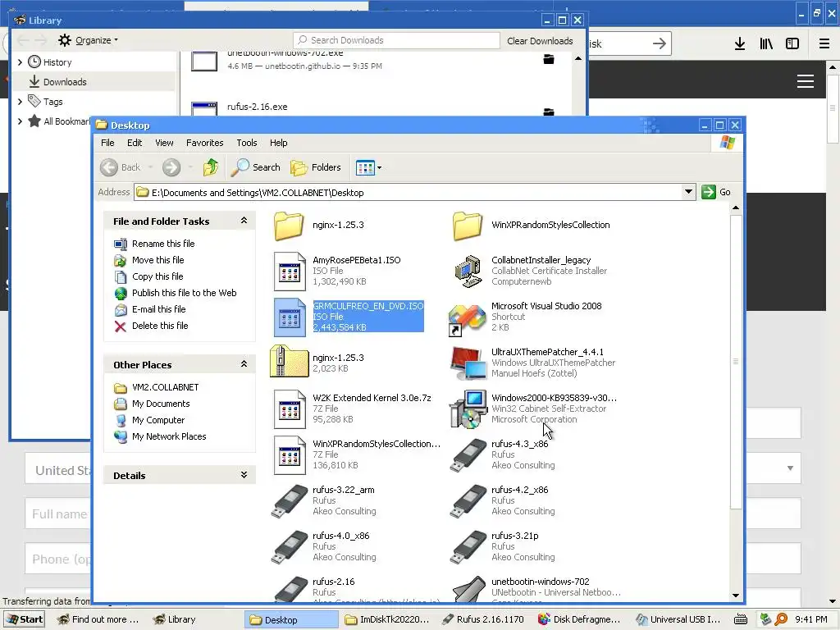The height and width of the screenshot is (630, 840).
Task: Select CollabnetInstaller_legacy icon
Action: click(x=468, y=271)
